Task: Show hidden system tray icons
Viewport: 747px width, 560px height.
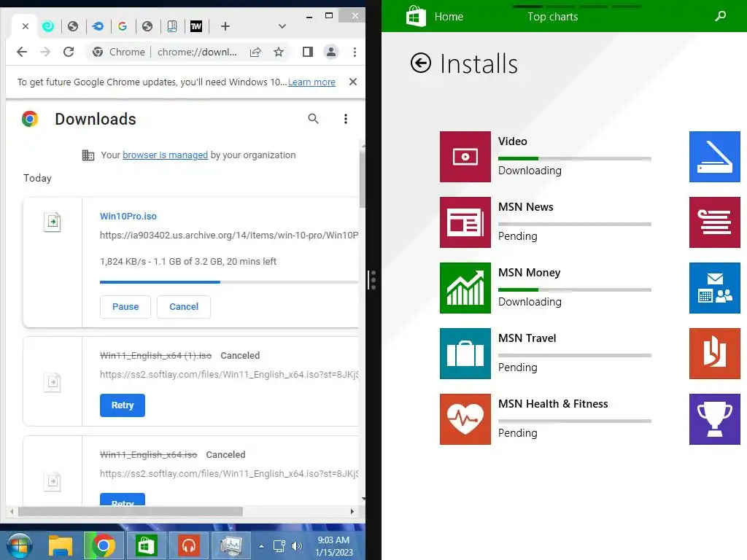Action: pyautogui.click(x=262, y=546)
